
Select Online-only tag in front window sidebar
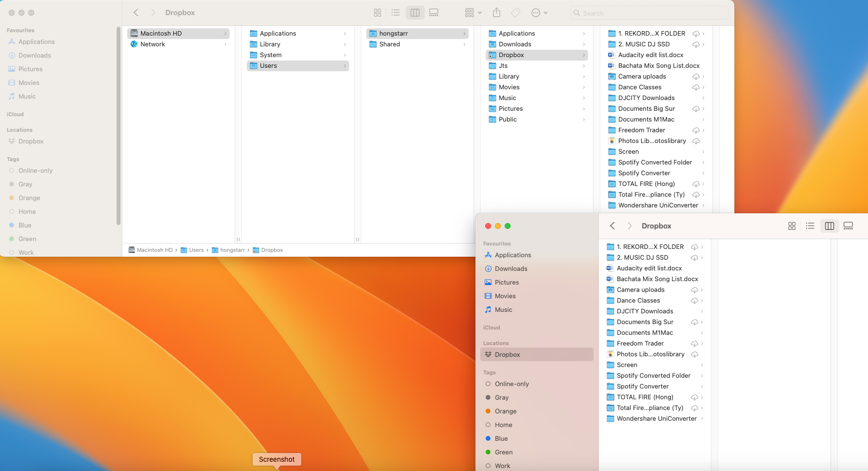(537, 384)
